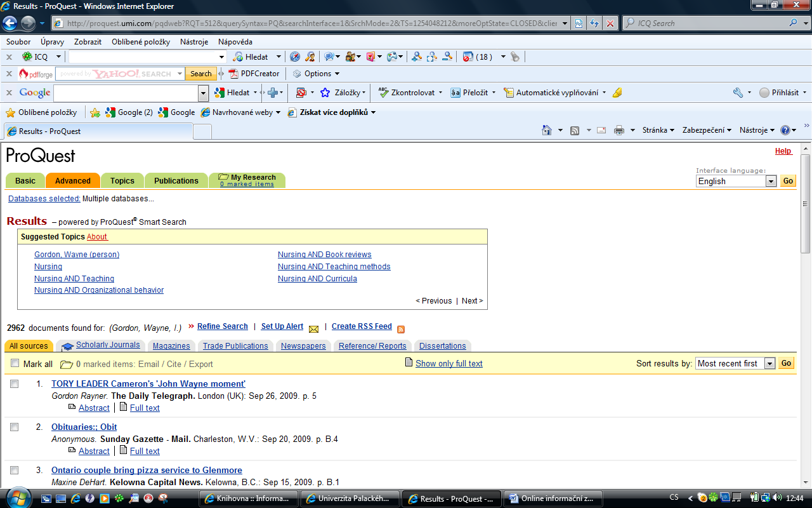Screen dimensions: 812x508
Task: Switch to ProQuest Publications tab
Action: [x=176, y=180]
